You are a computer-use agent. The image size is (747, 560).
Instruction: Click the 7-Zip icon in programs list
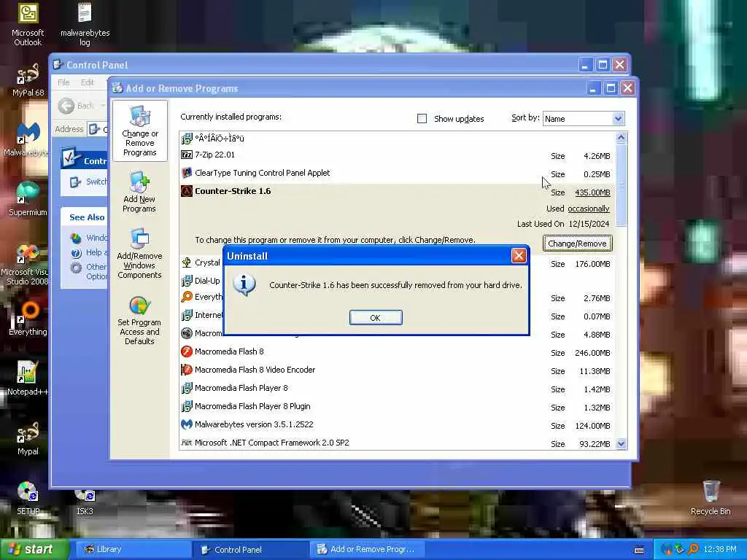coord(186,155)
